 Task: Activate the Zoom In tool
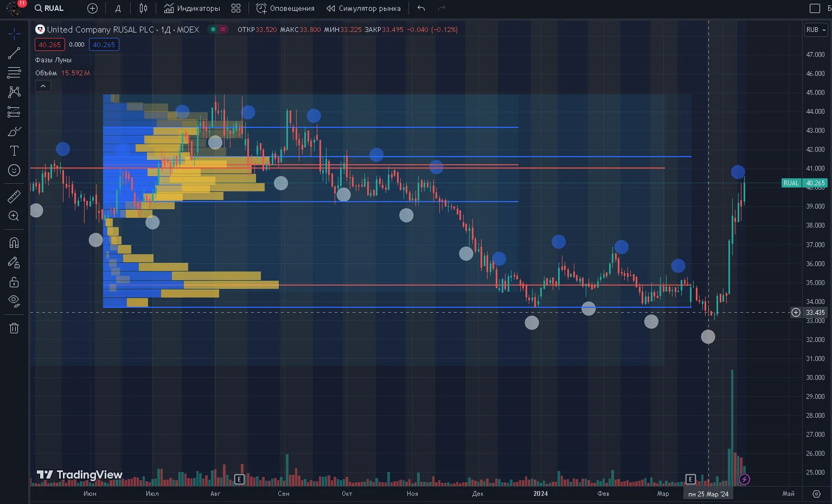(14, 216)
